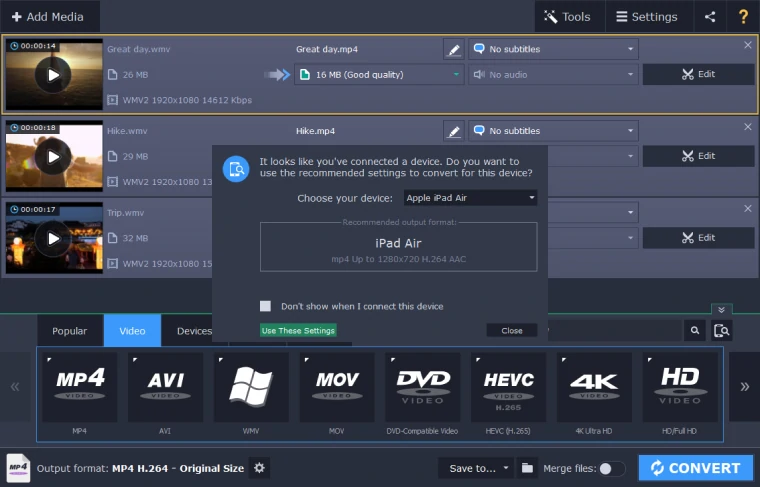Open the 16 MB (Good quality) size dropdown

380,75
